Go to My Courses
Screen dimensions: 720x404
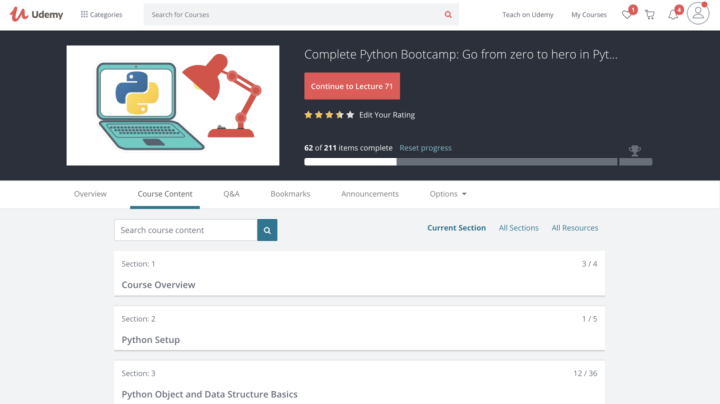pyautogui.click(x=589, y=15)
